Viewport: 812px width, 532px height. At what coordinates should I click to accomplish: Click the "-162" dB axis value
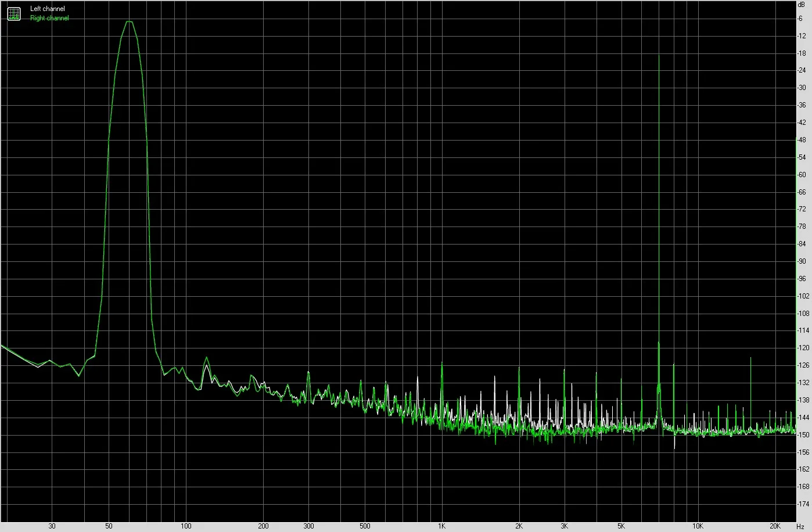(x=803, y=469)
